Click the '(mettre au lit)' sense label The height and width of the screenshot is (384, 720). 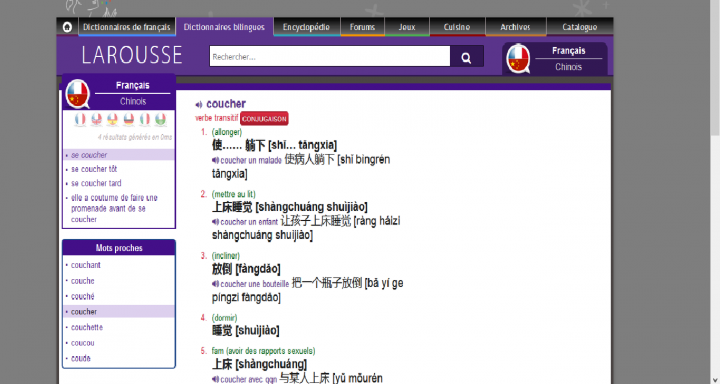[234, 194]
